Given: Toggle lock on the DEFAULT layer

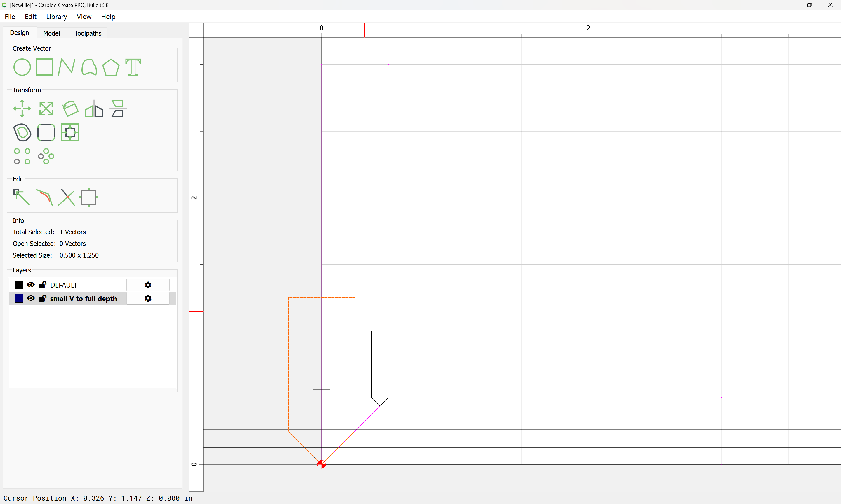Looking at the screenshot, I should [43, 285].
